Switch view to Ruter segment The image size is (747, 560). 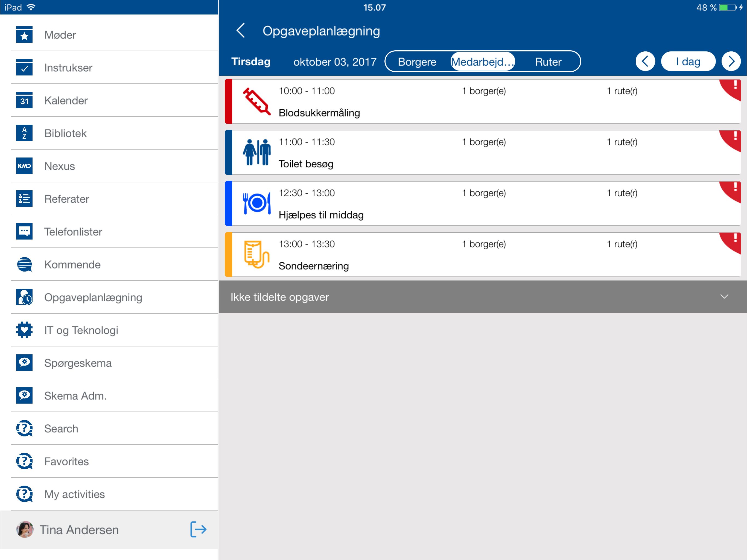548,62
